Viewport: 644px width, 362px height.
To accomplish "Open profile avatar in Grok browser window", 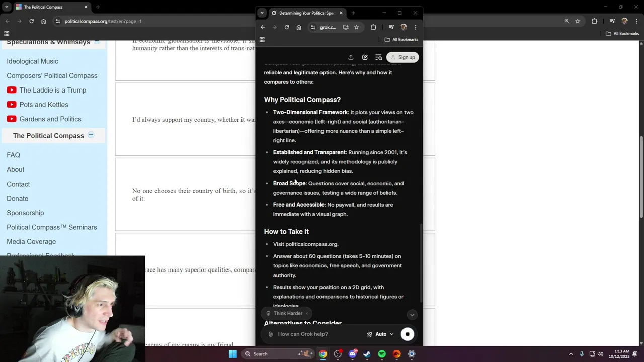I will click(404, 27).
